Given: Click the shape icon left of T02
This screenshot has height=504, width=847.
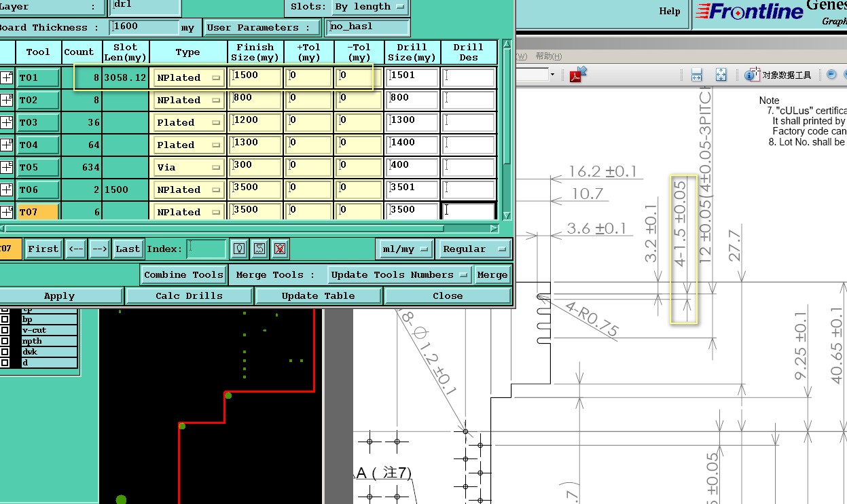Looking at the screenshot, I should coord(7,100).
